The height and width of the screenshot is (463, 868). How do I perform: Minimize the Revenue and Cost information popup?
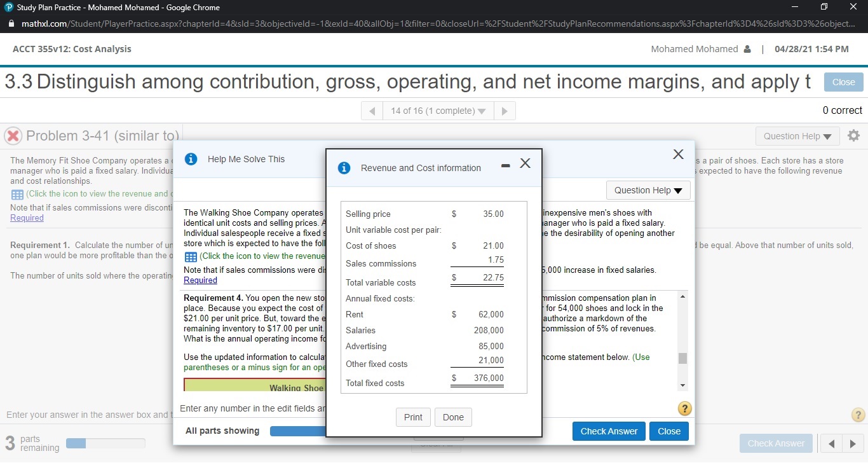[x=505, y=166]
